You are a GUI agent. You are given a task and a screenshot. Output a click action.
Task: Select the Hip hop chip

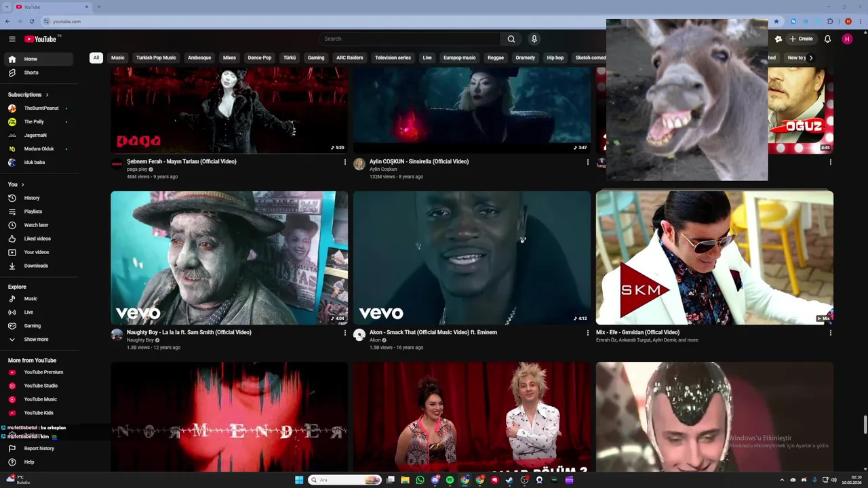pos(555,58)
